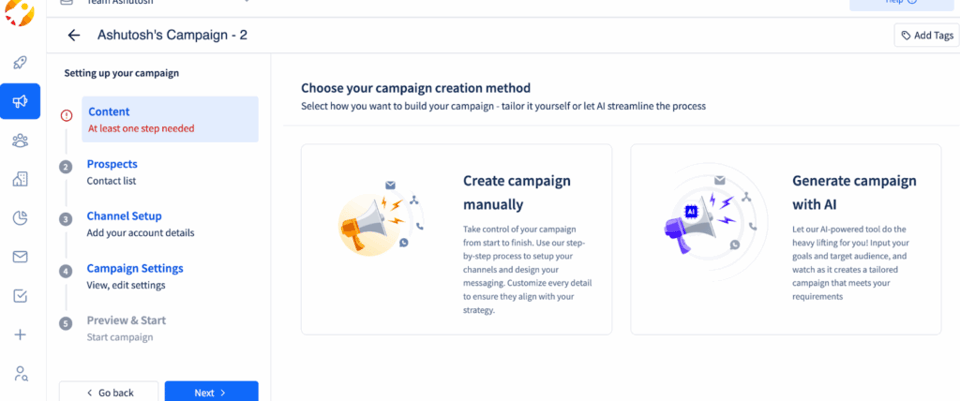Open the Campaign Settings step
This screenshot has height=401, width=960.
point(135,268)
